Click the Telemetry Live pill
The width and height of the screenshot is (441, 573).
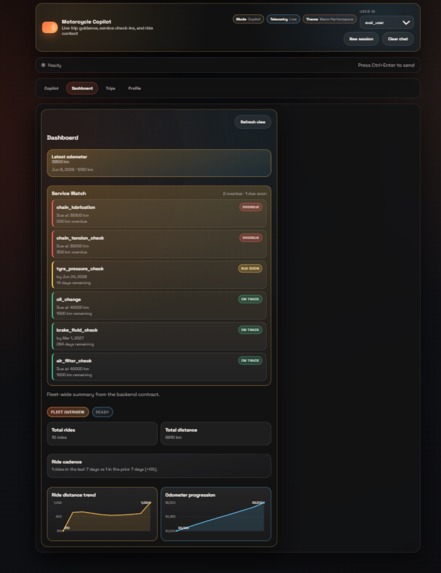tap(283, 19)
